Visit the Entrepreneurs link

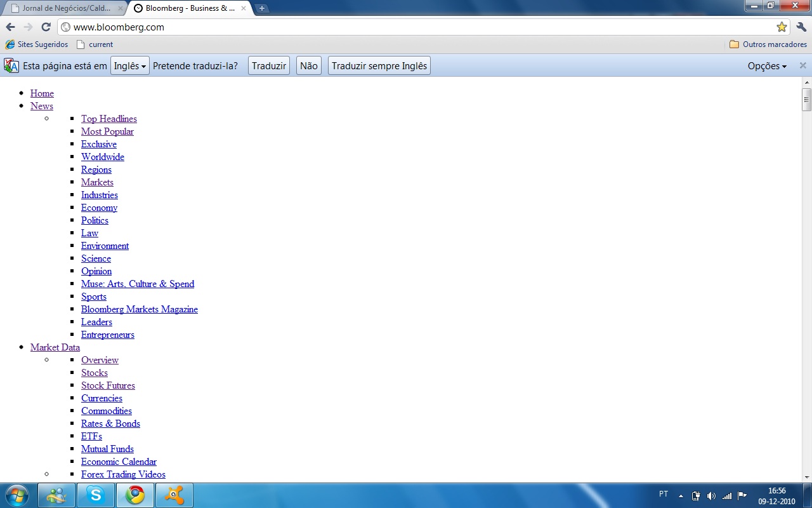[108, 335]
